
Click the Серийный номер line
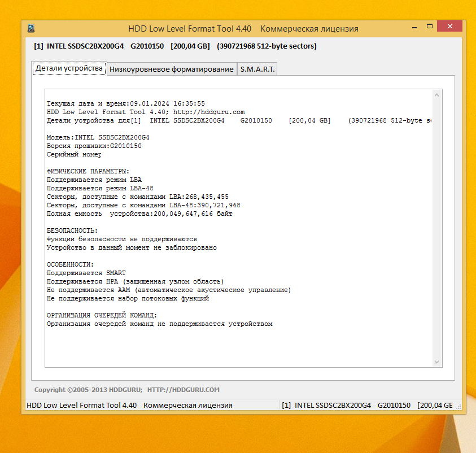[x=74, y=155]
